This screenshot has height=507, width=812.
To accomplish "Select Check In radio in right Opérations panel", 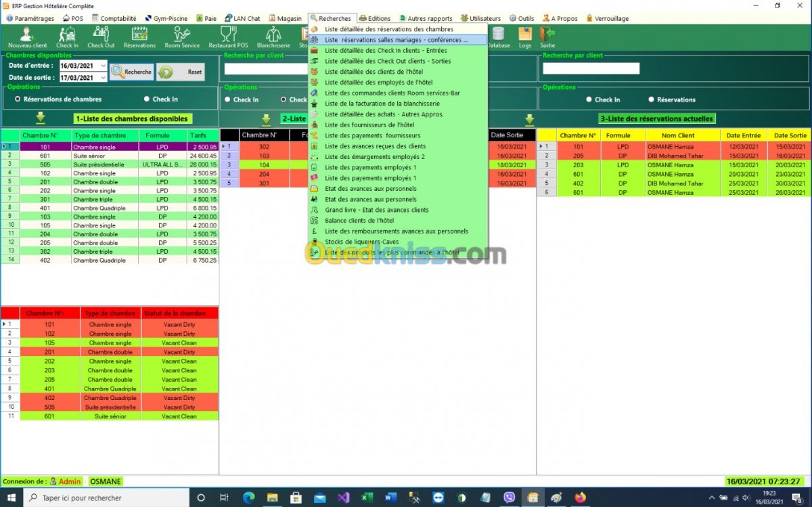I will pos(589,100).
